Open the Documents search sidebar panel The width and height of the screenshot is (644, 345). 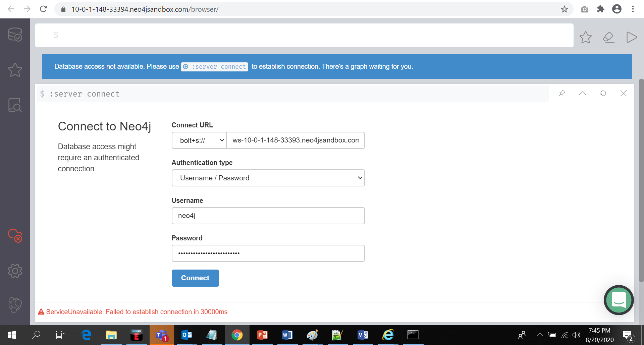(15, 105)
